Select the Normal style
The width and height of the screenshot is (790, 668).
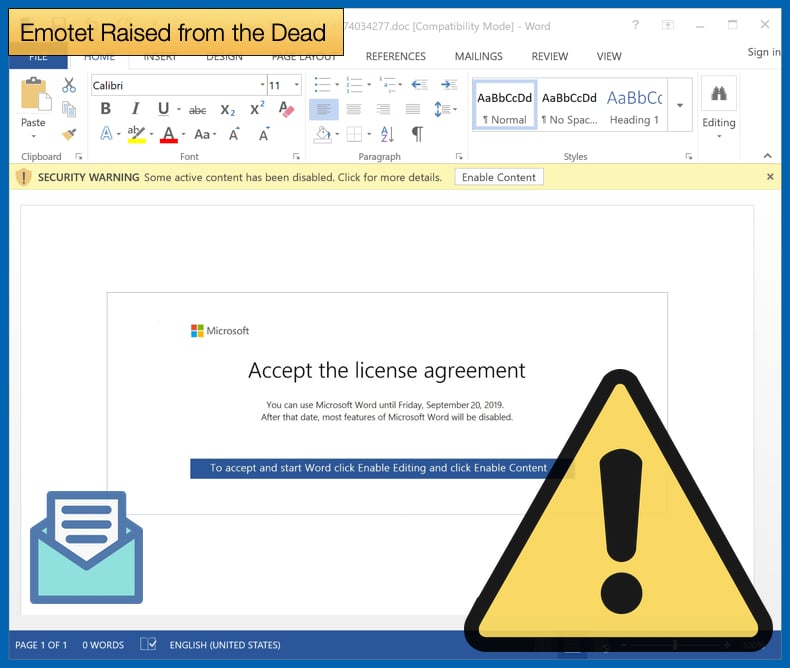pos(504,105)
